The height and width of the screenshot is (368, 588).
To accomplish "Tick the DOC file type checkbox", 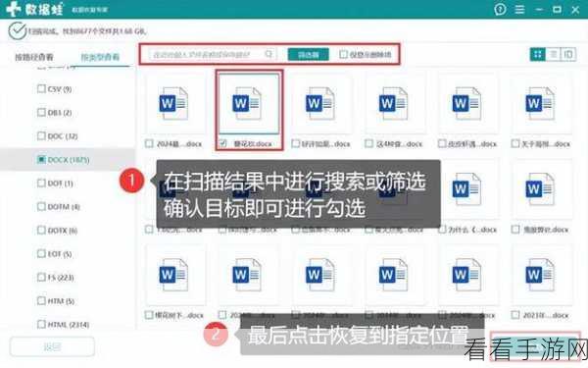I will coord(41,136).
